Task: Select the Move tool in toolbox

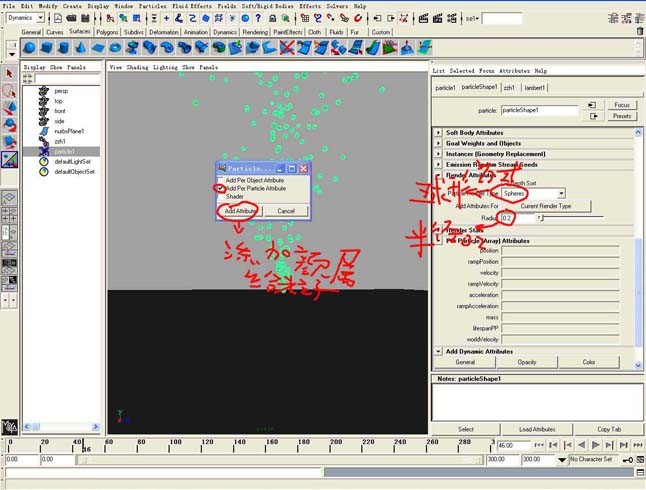Action: tap(9, 108)
